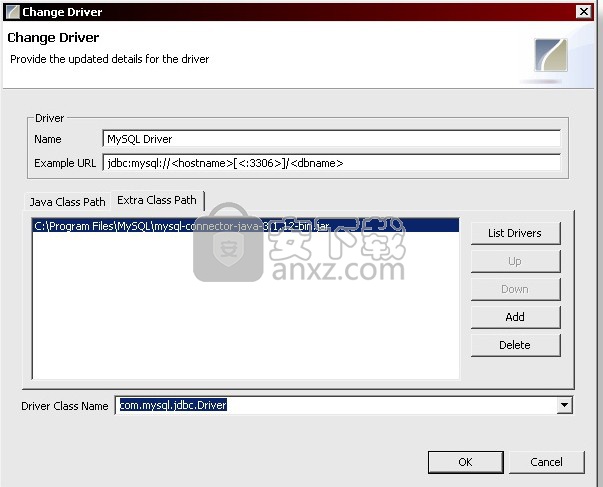Select the Extra Class Path tab
Viewport: 603px width, 487px height.
pyautogui.click(x=157, y=200)
